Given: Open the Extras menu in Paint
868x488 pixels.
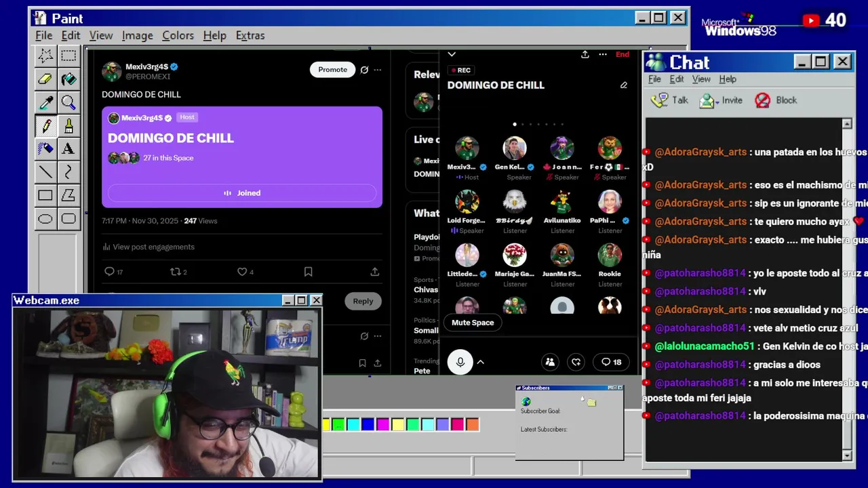Looking at the screenshot, I should pyautogui.click(x=250, y=35).
